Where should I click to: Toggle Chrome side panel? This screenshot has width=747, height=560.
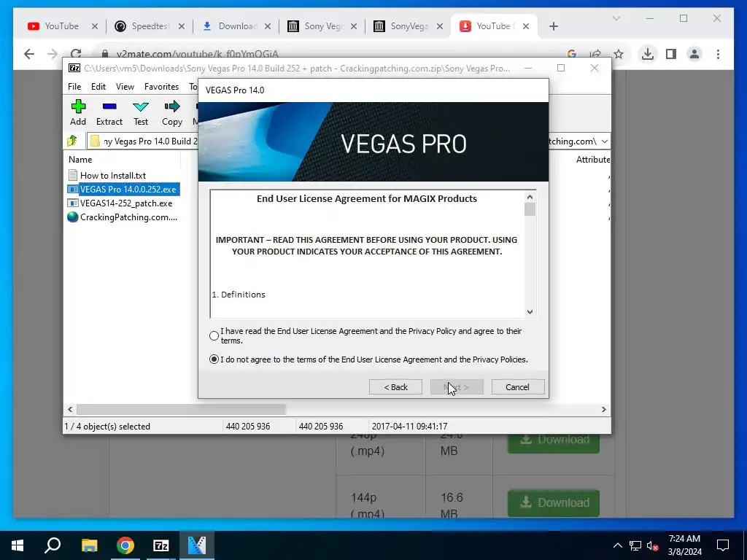click(x=671, y=54)
